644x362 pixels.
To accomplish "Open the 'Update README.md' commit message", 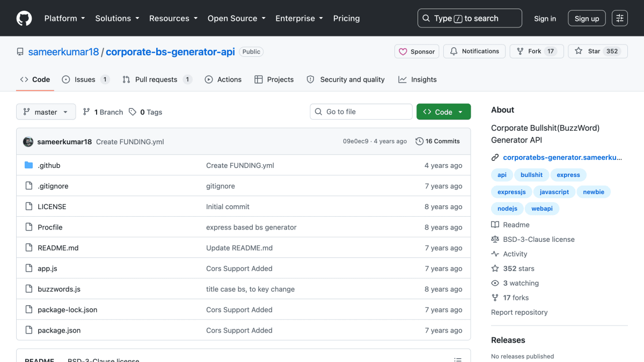I will [239, 248].
